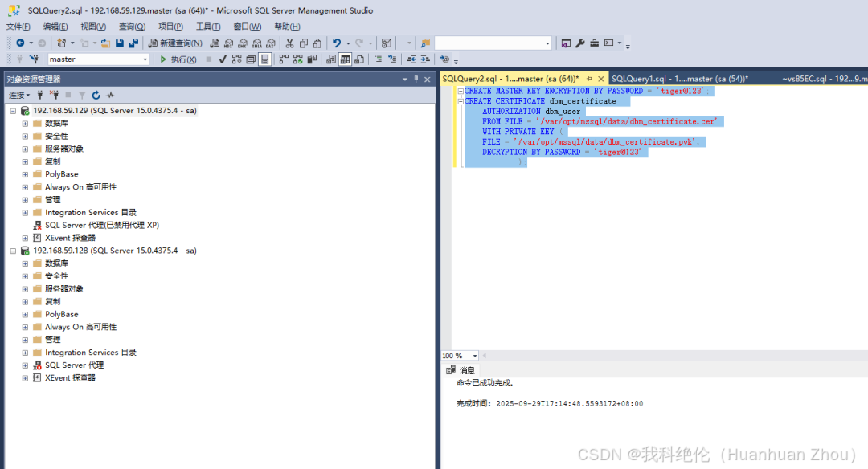
Task: Open Activity Monitor icon in Object Explorer toolbar
Action: pos(110,95)
